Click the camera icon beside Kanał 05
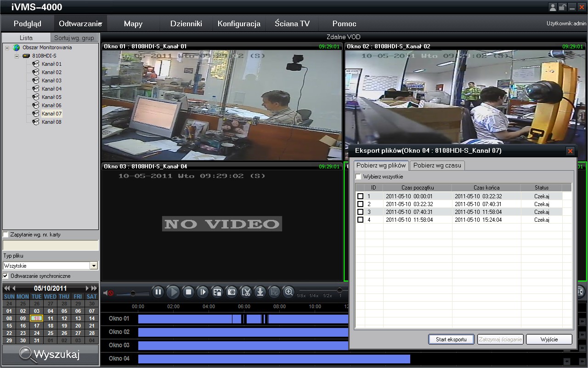Viewport: 588px width, 368px height. [x=35, y=97]
